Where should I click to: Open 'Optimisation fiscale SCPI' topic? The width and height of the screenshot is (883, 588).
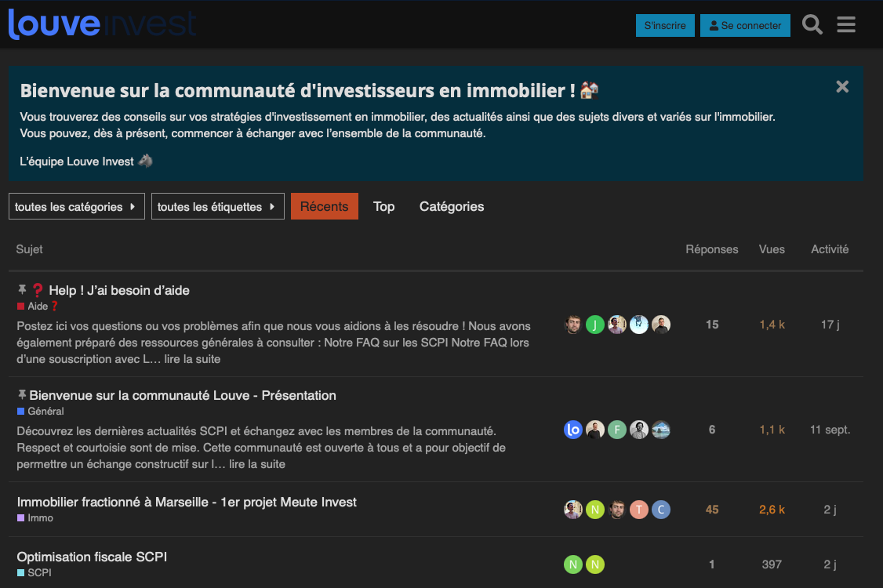coord(92,557)
